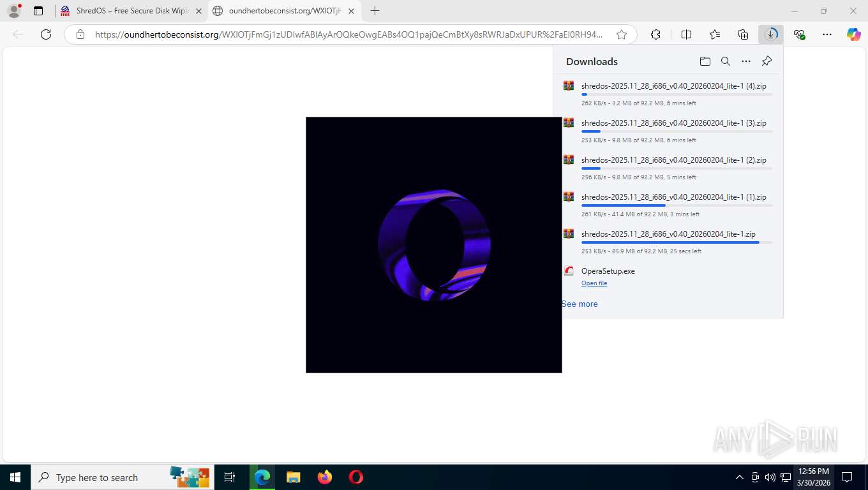Open the tab actions menu icon
This screenshot has height=490, width=868.
(x=38, y=11)
